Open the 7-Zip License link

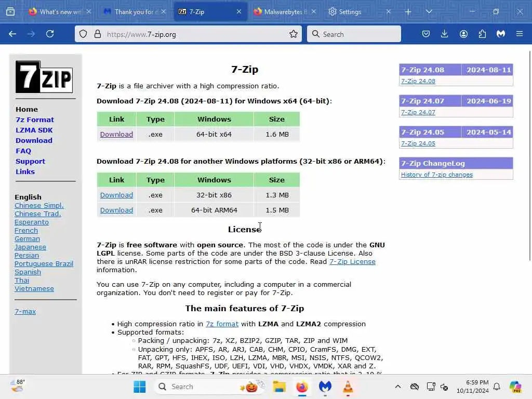(x=352, y=262)
